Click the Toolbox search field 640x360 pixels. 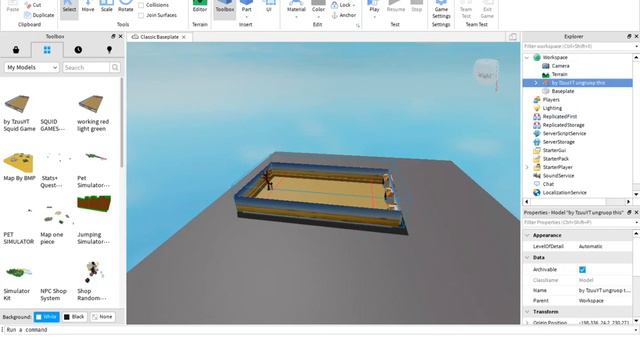[x=86, y=67]
